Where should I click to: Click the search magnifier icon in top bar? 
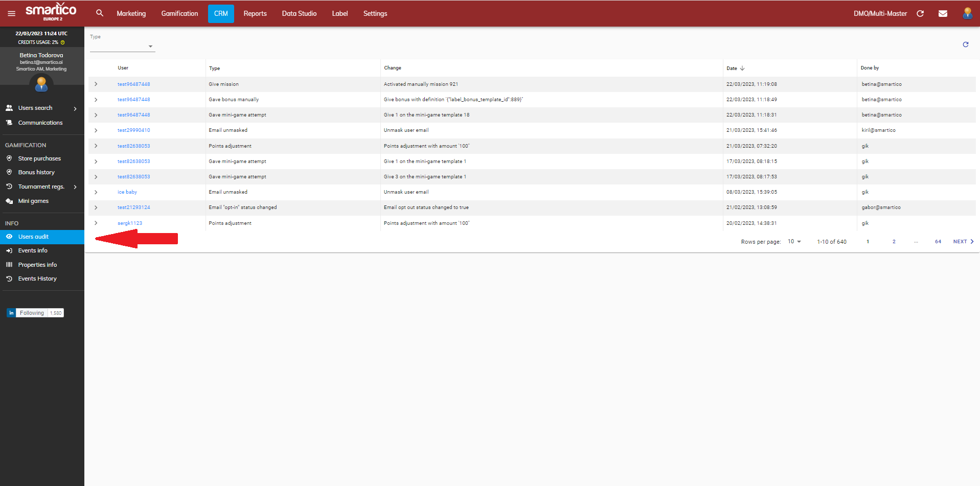100,13
